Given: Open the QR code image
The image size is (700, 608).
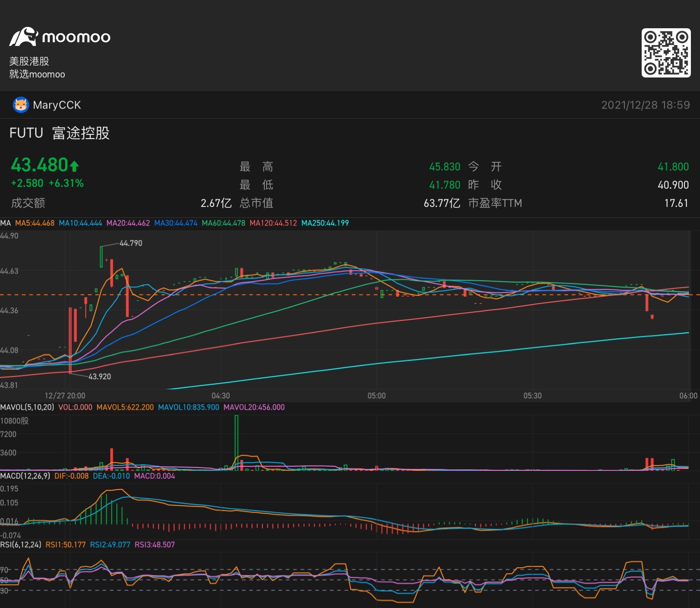Looking at the screenshot, I should [x=666, y=53].
